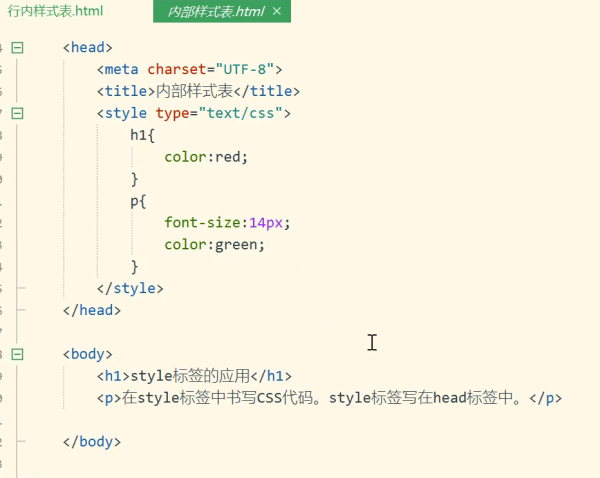
Task: Click the p selector in the style block
Action: 138,201
